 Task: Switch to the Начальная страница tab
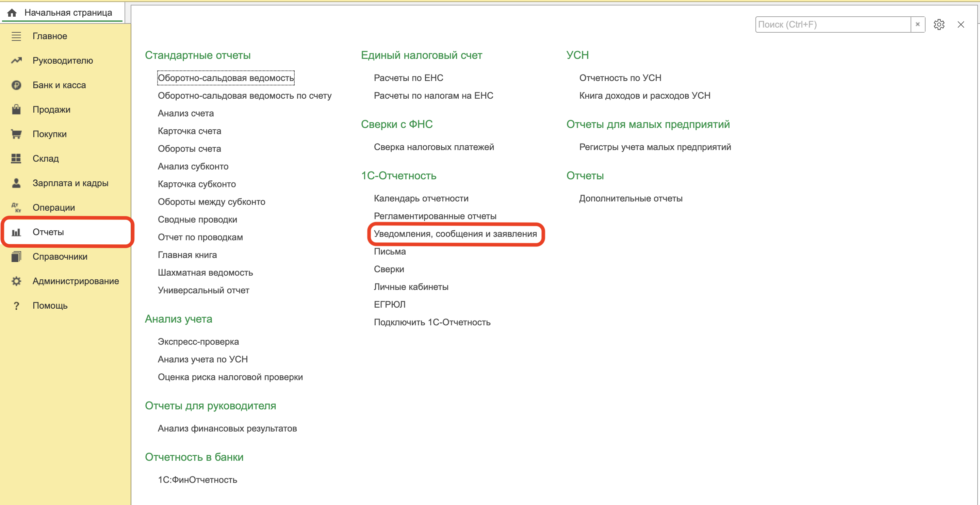[68, 13]
